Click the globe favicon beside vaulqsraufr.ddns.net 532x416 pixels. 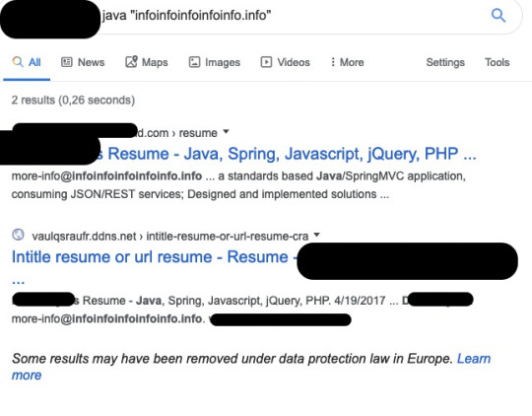(x=18, y=235)
